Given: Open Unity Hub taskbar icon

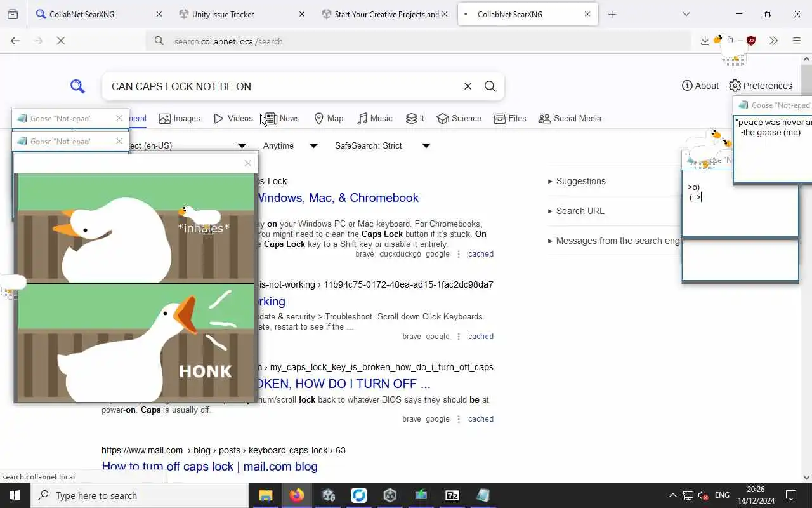Looking at the screenshot, I should pos(390,495).
